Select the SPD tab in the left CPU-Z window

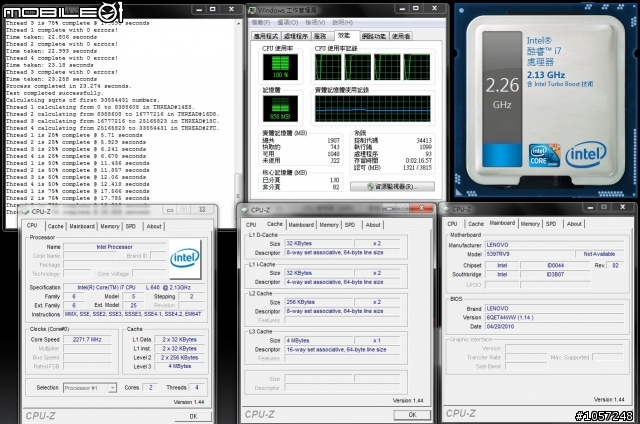pos(131,226)
